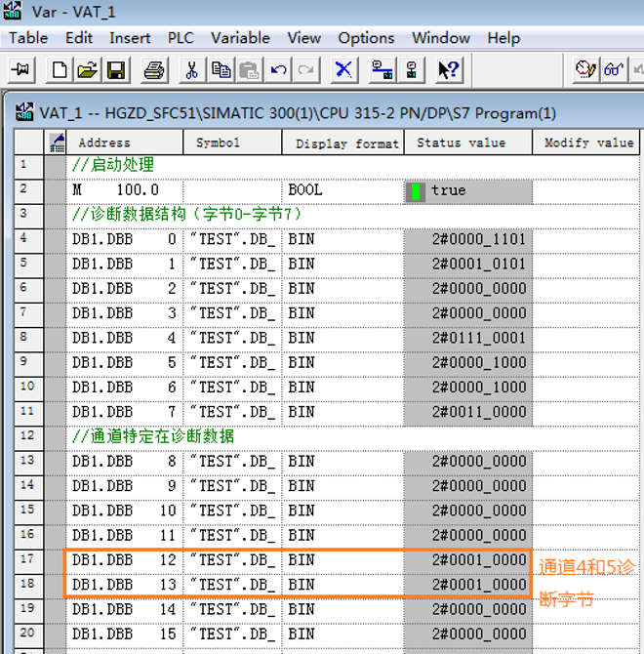Open an existing variable table
The image size is (644, 654).
click(88, 69)
